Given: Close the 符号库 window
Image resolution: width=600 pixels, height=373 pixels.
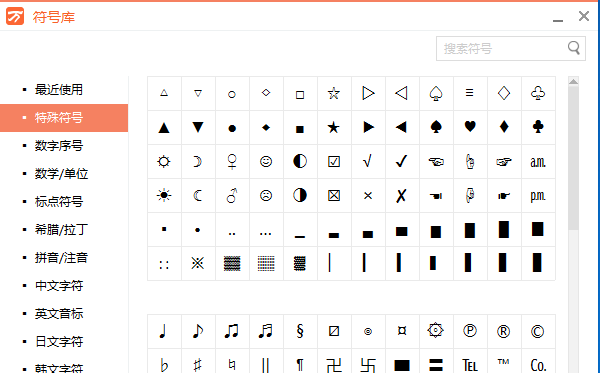Looking at the screenshot, I should pyautogui.click(x=584, y=16).
